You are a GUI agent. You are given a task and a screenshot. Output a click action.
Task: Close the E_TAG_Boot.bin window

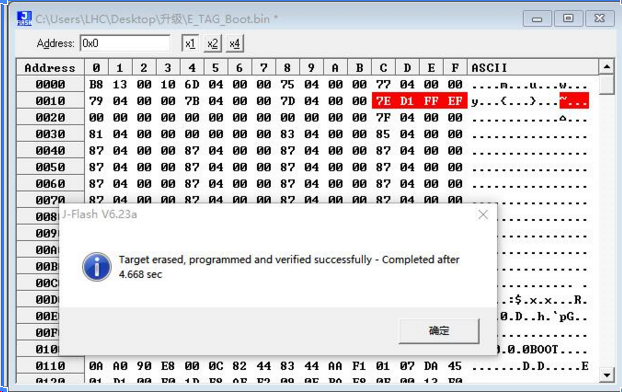(599, 19)
